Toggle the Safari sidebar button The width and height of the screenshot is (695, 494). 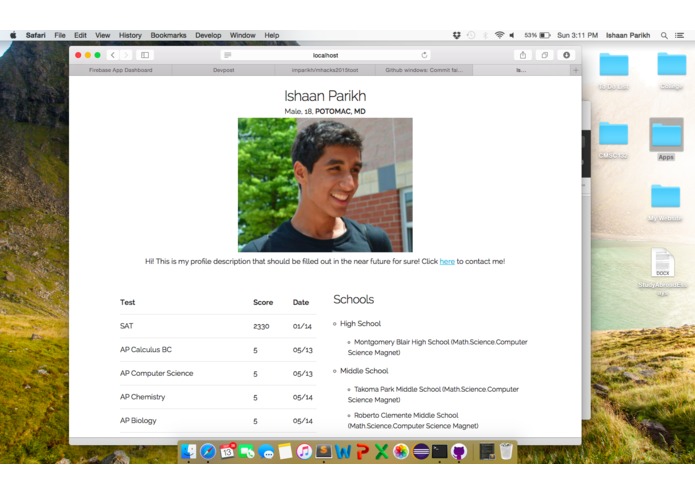[145, 55]
